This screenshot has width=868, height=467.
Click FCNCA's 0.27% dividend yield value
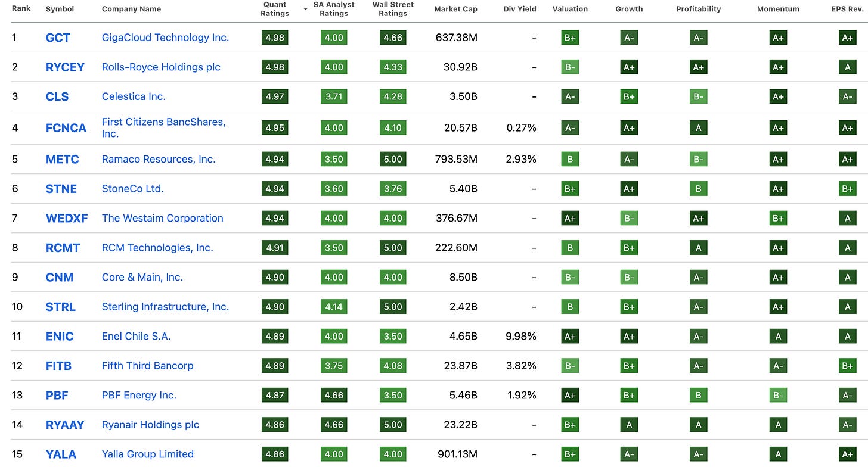[521, 128]
